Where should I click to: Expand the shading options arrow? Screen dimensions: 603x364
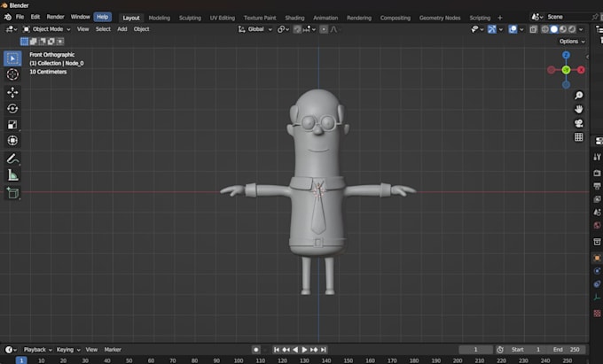[x=581, y=29]
